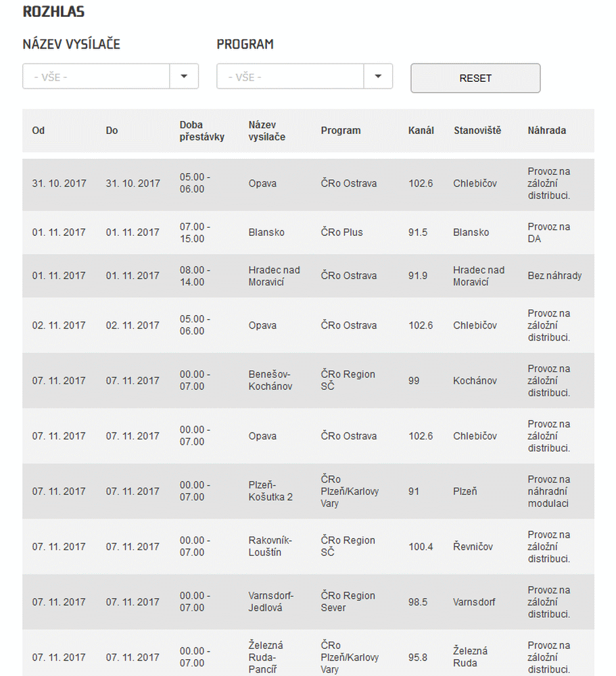The width and height of the screenshot is (616, 676).
Task: Click the Program filter input field
Action: tap(290, 76)
